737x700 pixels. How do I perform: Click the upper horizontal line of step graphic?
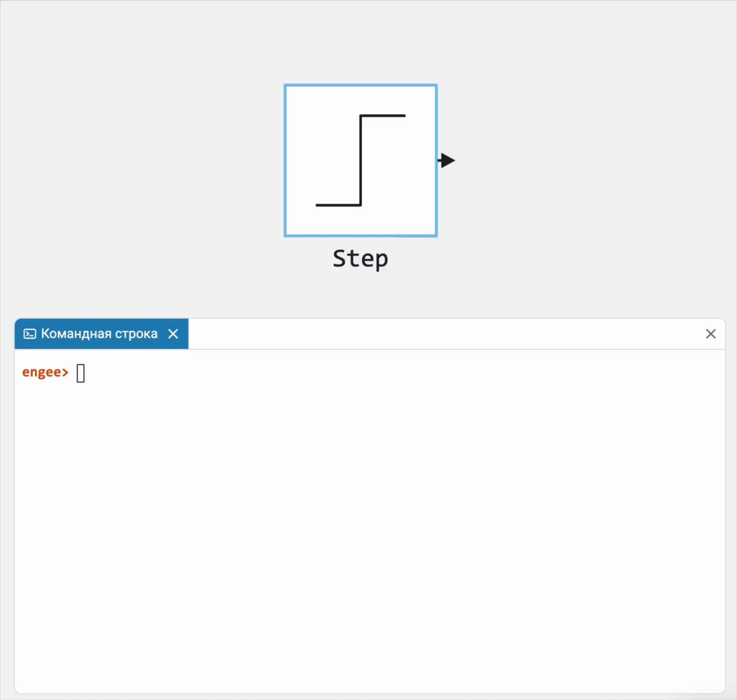[x=383, y=115]
